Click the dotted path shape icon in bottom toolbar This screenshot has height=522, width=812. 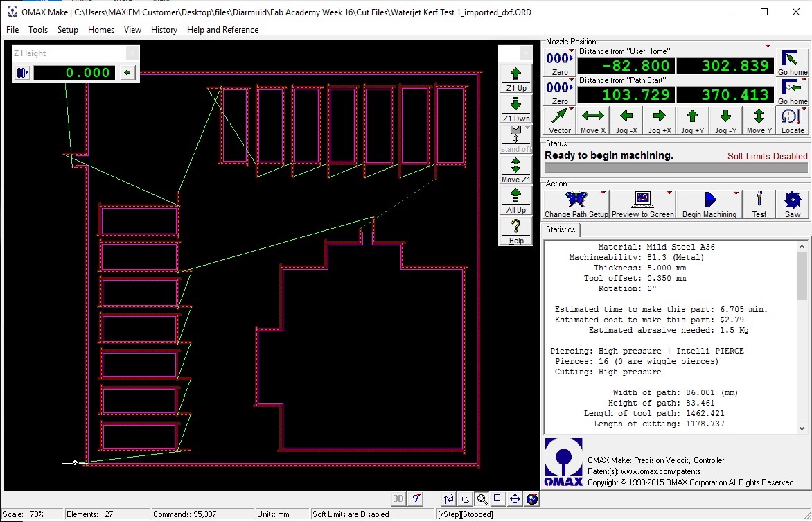(x=465, y=498)
